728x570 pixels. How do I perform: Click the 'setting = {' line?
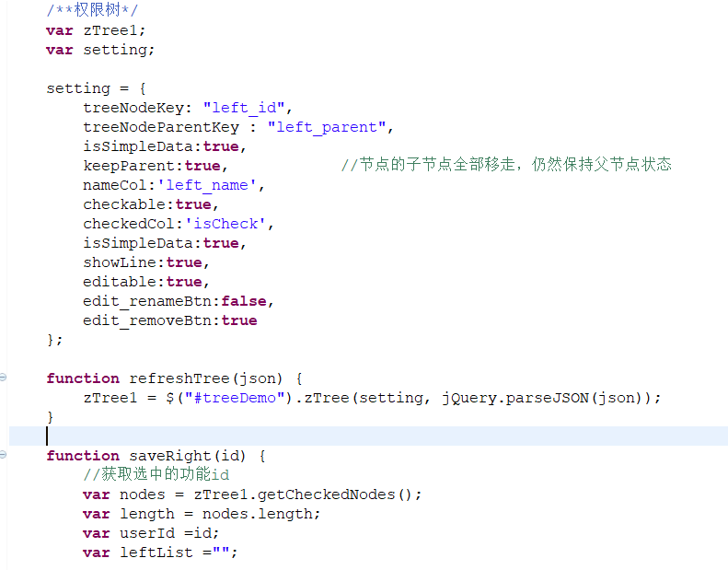96,88
